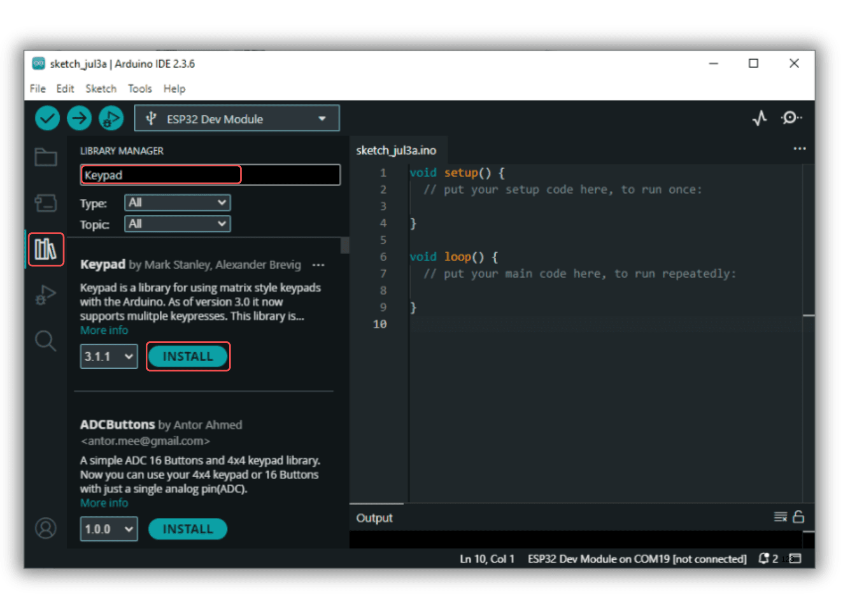
Task: Select the Library Manager books icon
Action: click(45, 249)
